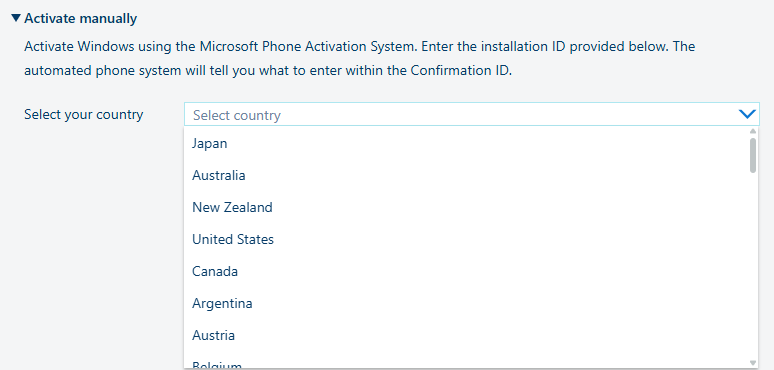Click the Select country combo box field

[471, 114]
